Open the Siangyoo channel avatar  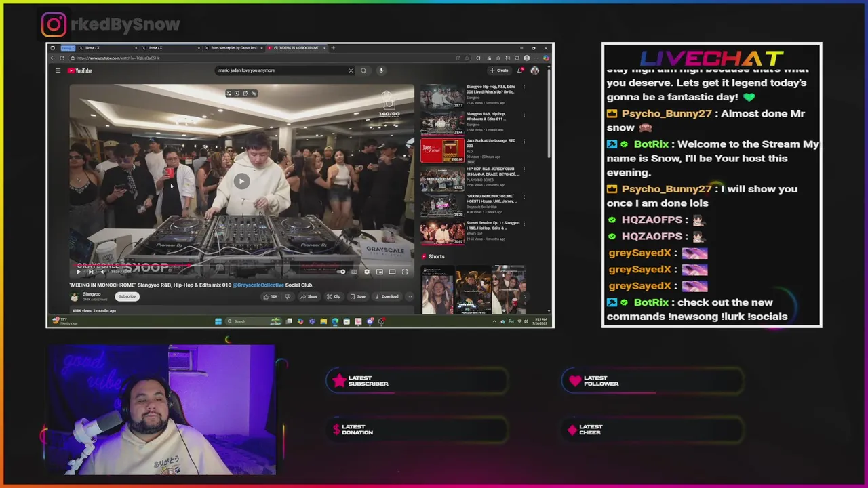pyautogui.click(x=75, y=297)
